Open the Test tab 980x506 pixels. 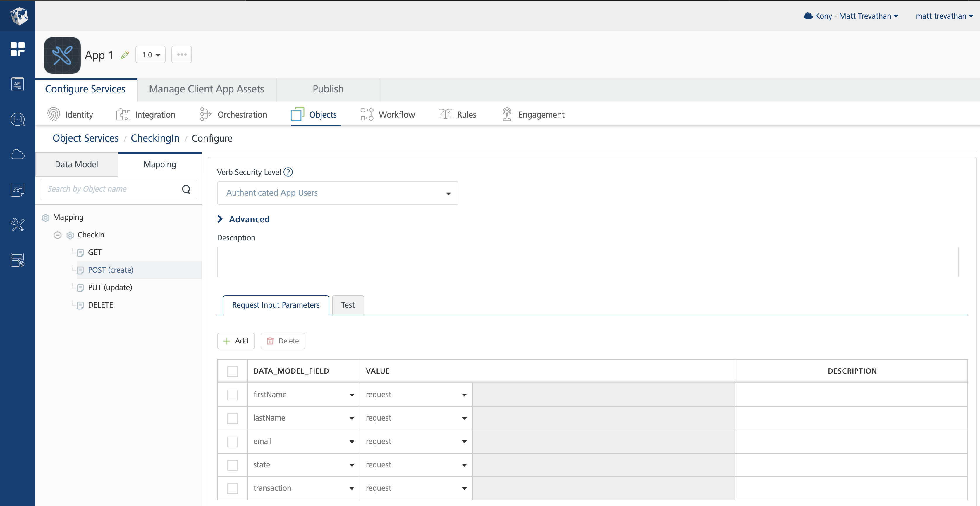[347, 305]
